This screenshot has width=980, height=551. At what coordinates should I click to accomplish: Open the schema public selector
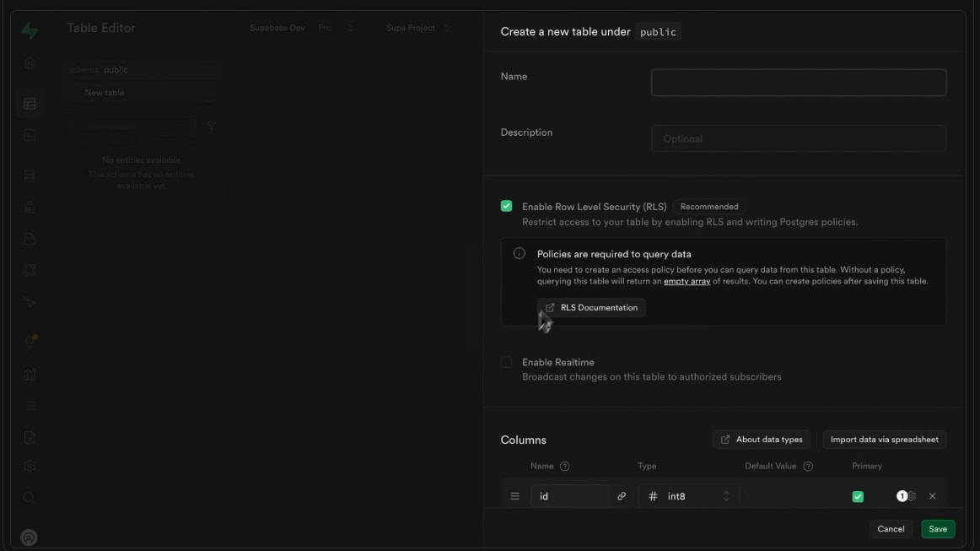click(x=141, y=69)
